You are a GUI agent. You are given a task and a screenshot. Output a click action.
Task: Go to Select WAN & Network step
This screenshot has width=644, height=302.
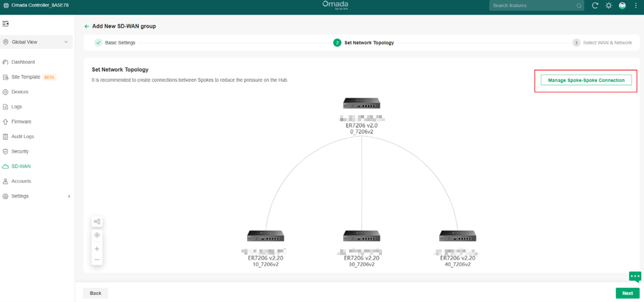[602, 43]
